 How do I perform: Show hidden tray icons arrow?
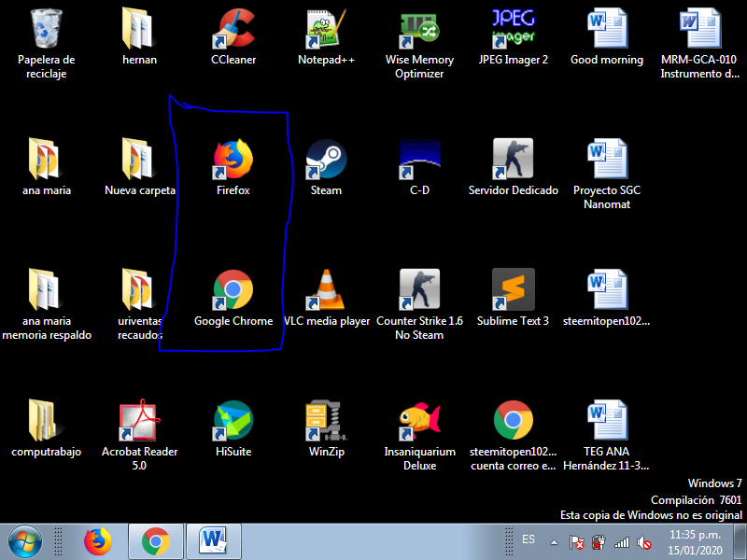tap(554, 542)
